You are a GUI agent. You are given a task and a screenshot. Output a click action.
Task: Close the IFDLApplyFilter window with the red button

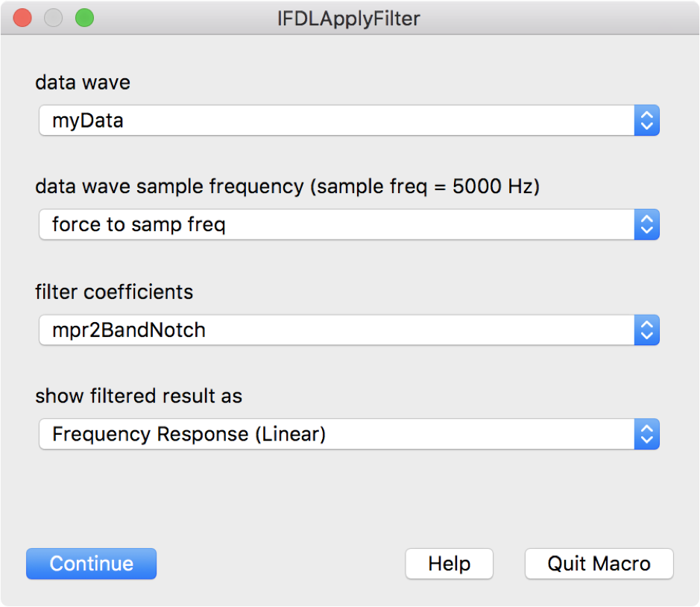(22, 18)
